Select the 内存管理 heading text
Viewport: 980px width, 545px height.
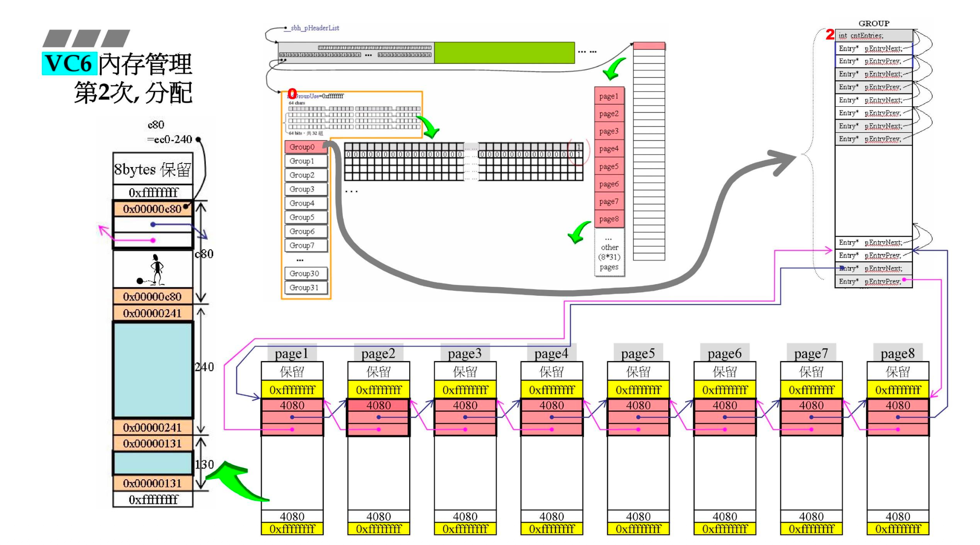click(x=145, y=64)
